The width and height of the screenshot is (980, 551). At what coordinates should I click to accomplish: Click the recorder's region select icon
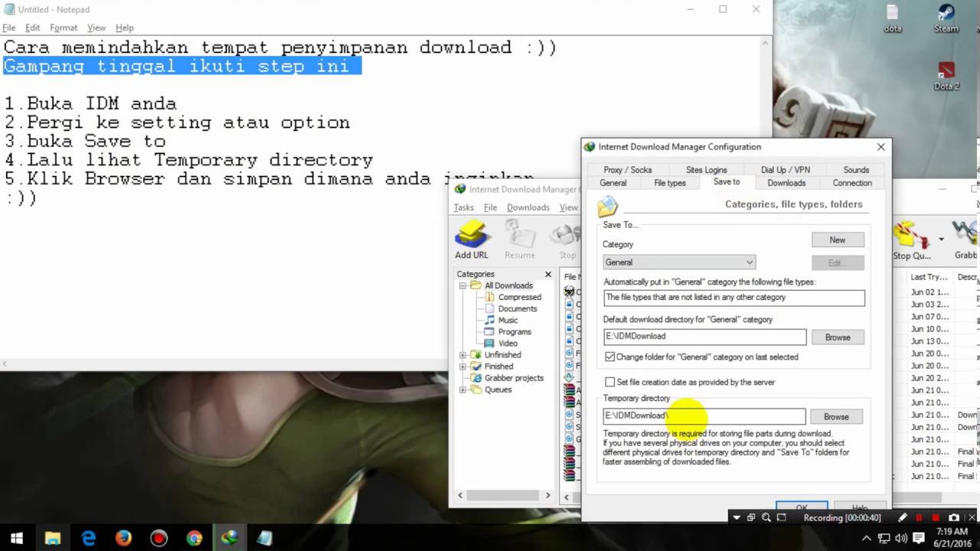(x=781, y=518)
